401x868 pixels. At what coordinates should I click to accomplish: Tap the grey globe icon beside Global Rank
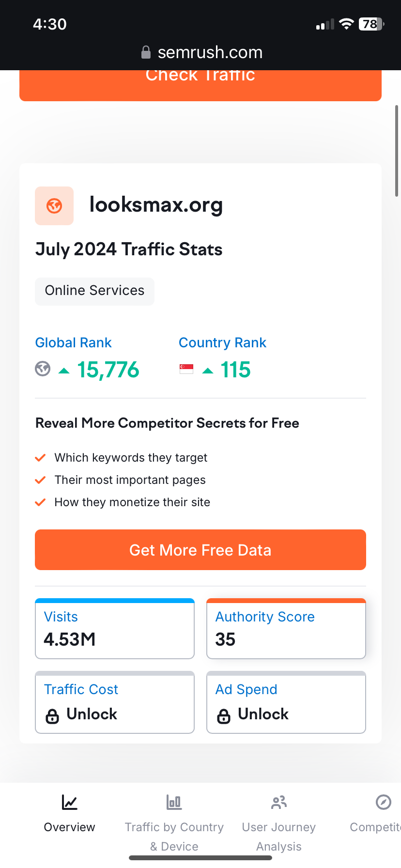point(43,369)
